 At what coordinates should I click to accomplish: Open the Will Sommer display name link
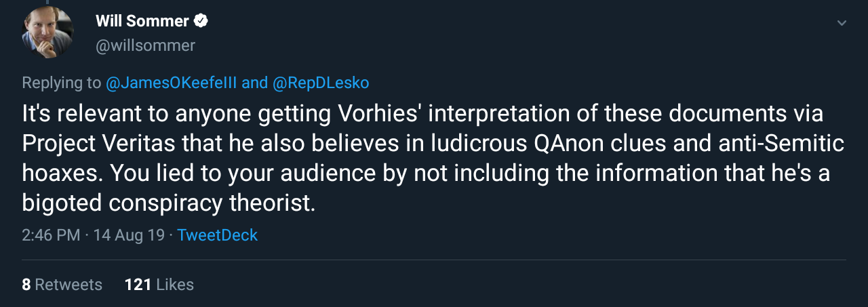pyautogui.click(x=142, y=21)
